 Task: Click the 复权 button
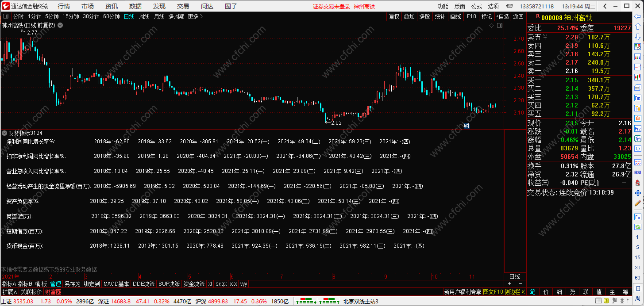394,16
